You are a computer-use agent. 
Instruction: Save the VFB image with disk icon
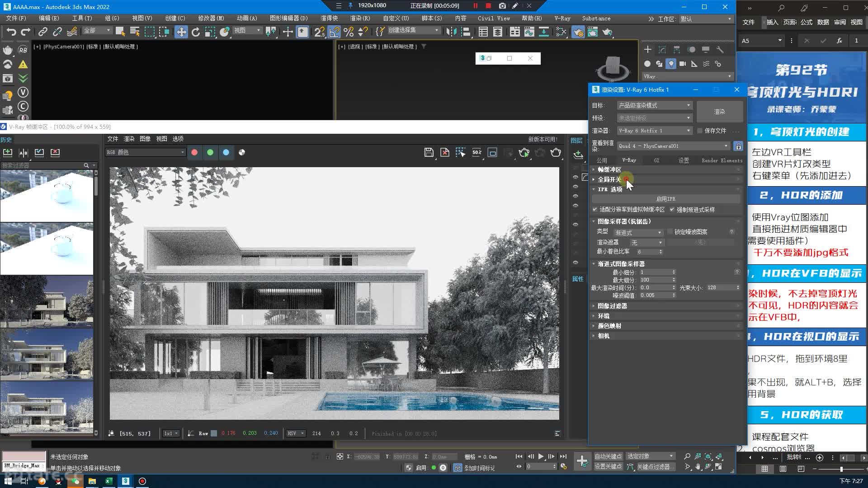pos(429,152)
